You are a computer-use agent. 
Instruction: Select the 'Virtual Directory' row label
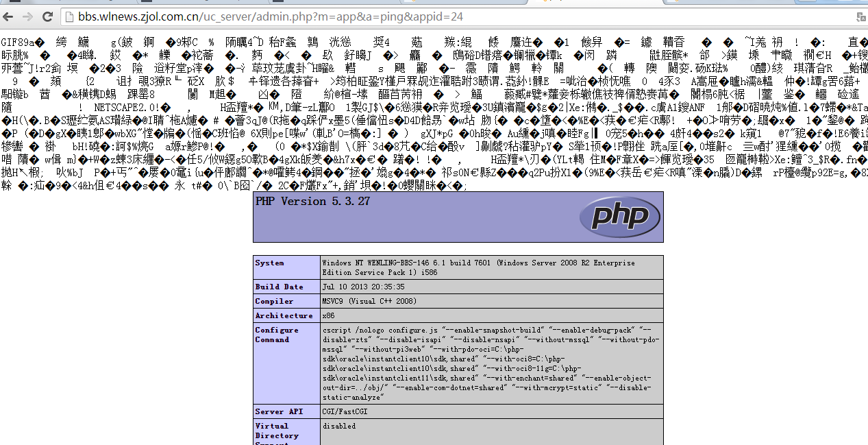[x=286, y=432]
